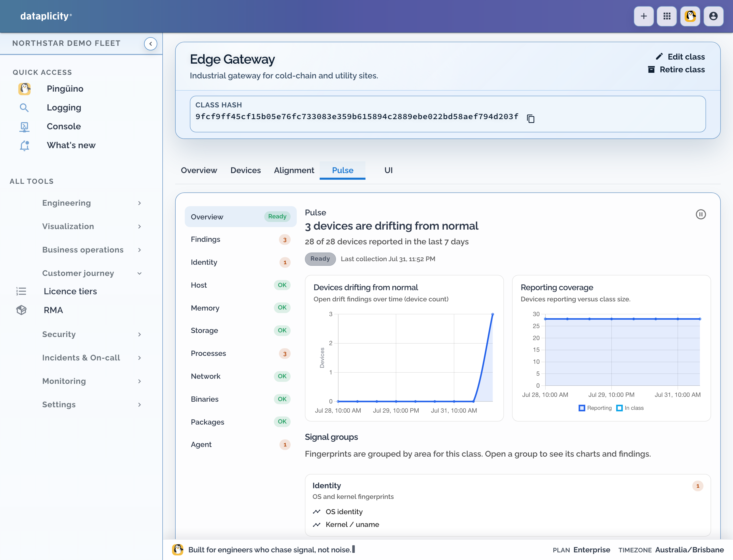Open the Identity signal group card

tap(508, 505)
